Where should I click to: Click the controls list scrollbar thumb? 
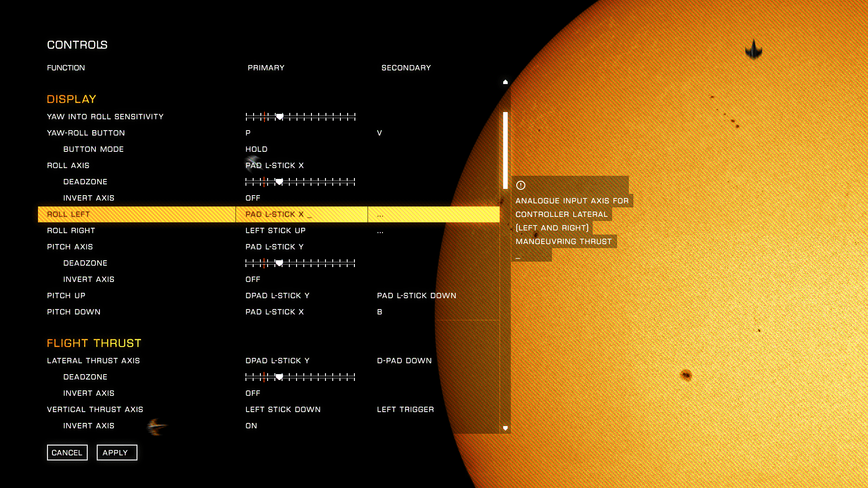pos(505,150)
